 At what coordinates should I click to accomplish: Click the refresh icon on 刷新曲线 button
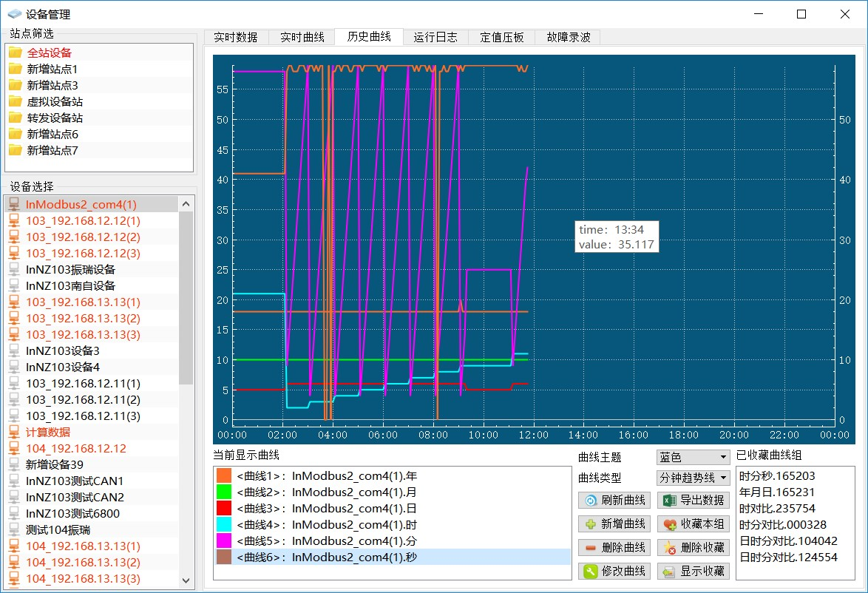[x=591, y=501]
